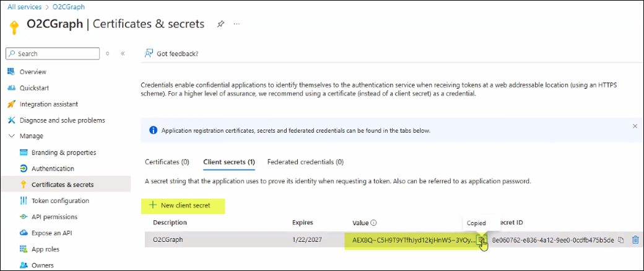This screenshot has width=644, height=271.
Task: Open API permissions page
Action: tap(54, 216)
